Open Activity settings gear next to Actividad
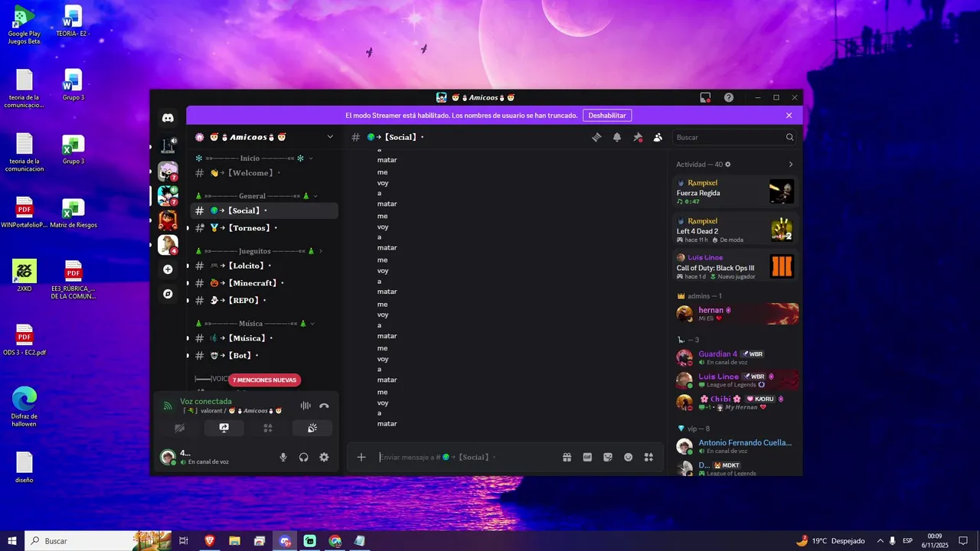 pos(728,165)
